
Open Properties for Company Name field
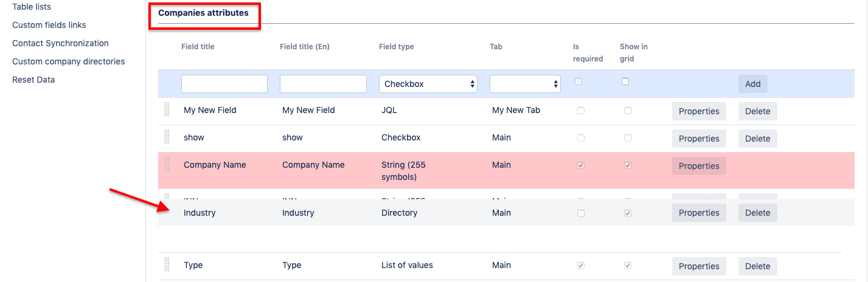pos(699,166)
